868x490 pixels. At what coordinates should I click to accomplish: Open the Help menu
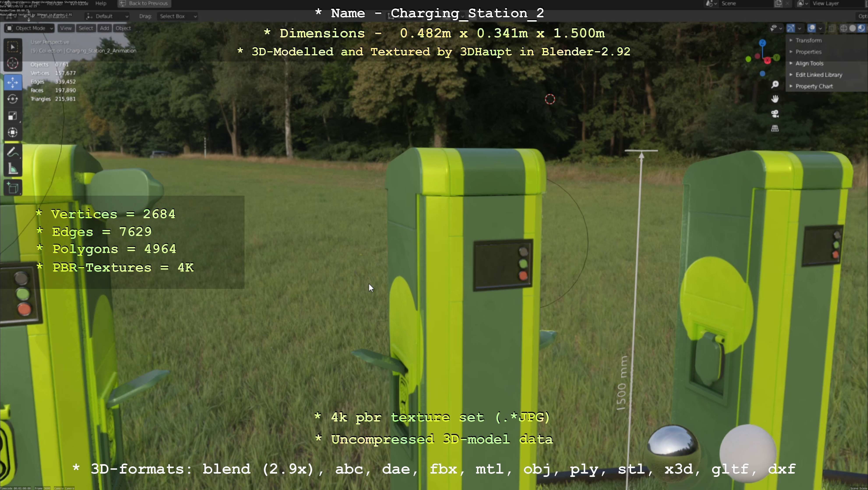click(100, 3)
